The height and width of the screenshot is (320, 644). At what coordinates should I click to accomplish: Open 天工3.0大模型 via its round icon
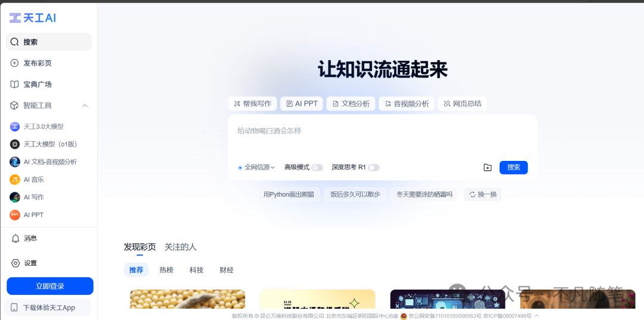coord(15,127)
